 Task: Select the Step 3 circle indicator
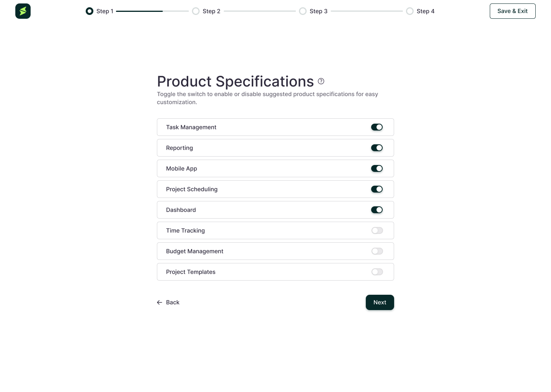point(303,11)
